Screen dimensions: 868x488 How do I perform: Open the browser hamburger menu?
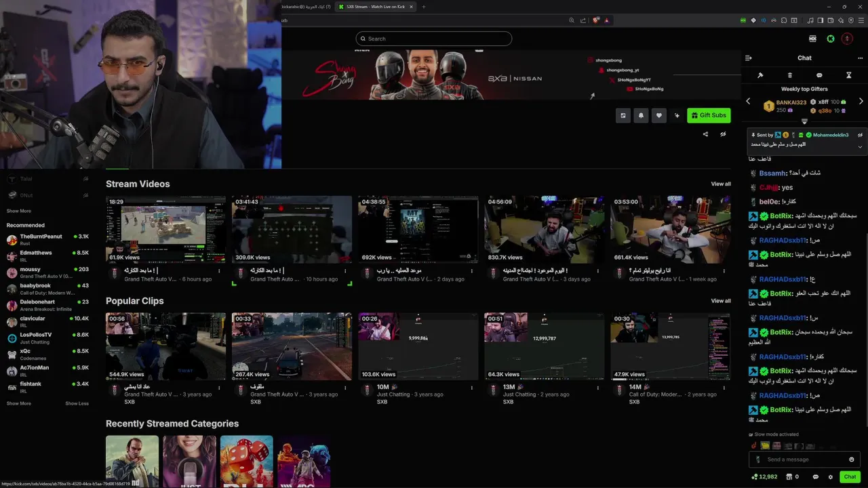(x=861, y=20)
